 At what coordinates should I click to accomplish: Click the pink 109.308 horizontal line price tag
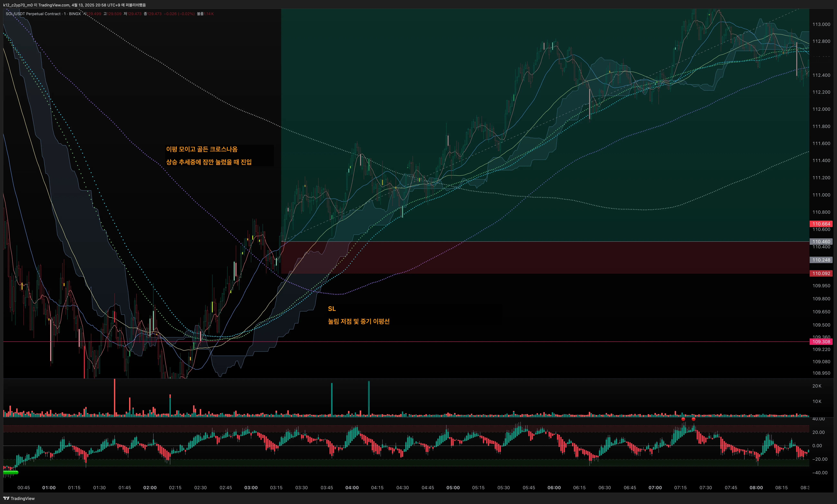pos(821,342)
